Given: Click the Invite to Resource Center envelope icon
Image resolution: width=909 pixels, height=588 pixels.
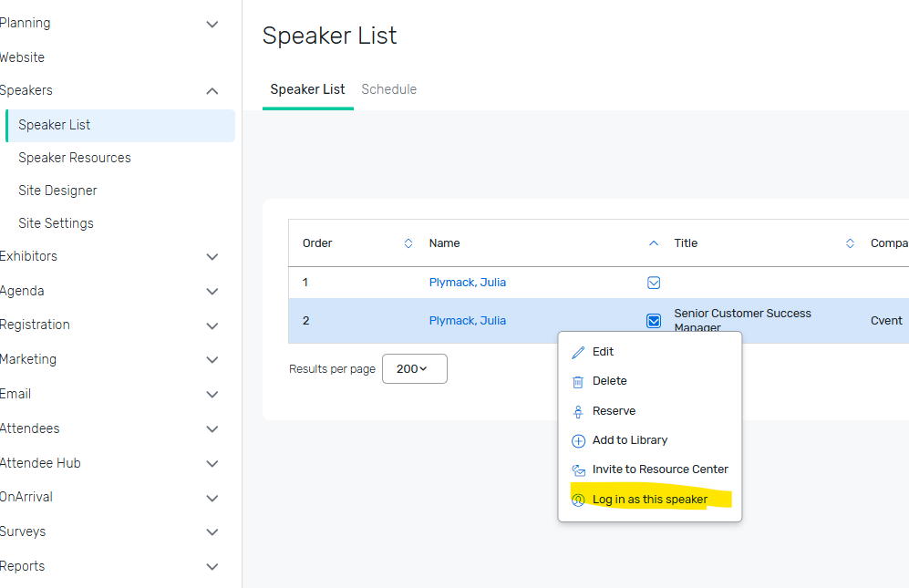Looking at the screenshot, I should (x=578, y=469).
